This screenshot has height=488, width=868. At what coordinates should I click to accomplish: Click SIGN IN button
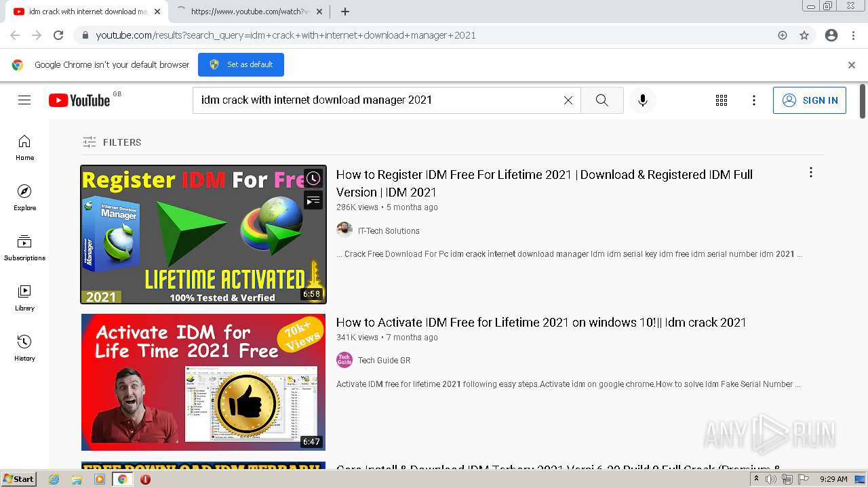click(810, 100)
